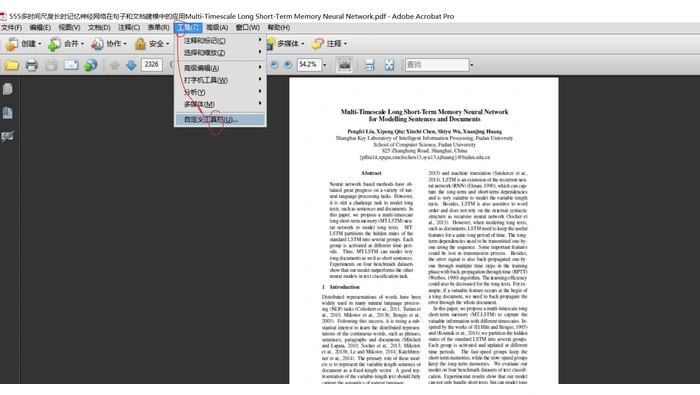The width and height of the screenshot is (700, 395).
Task: Open the 视图(V) menu
Action: 69,28
